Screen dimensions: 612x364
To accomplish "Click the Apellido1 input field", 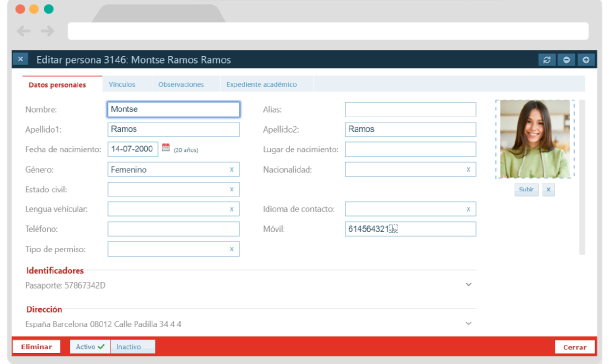I will [174, 129].
